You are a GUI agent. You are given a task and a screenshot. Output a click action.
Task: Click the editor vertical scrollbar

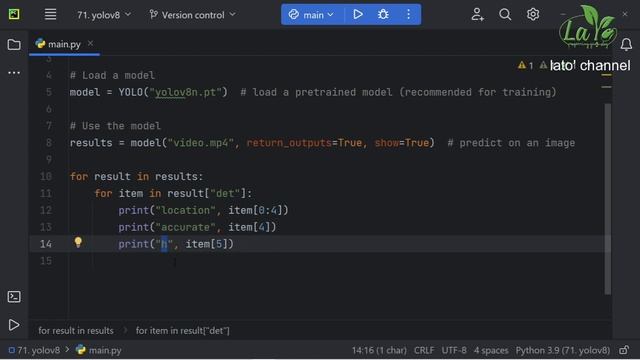tap(608, 198)
